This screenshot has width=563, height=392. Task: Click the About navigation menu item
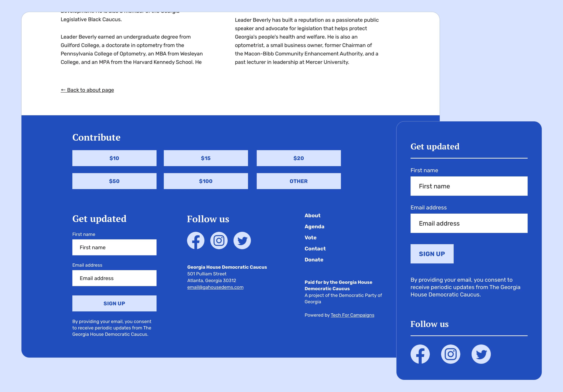312,215
